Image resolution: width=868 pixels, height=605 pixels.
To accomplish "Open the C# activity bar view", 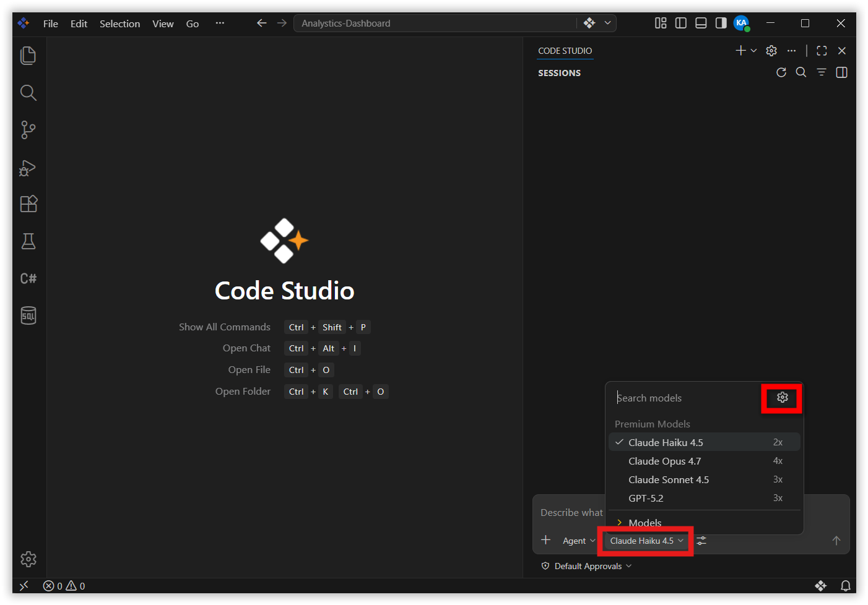I will 28,278.
